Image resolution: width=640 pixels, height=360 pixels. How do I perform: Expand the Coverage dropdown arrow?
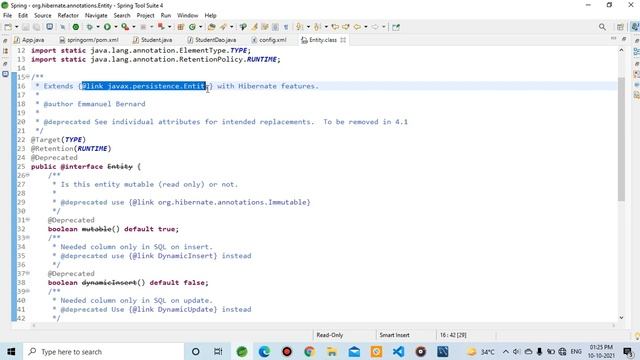click(134, 27)
